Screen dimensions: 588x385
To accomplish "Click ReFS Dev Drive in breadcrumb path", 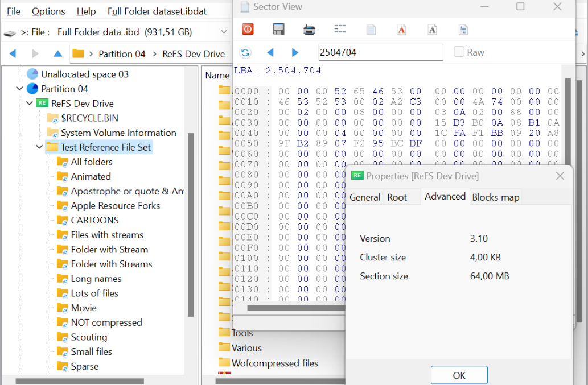I will (194, 54).
